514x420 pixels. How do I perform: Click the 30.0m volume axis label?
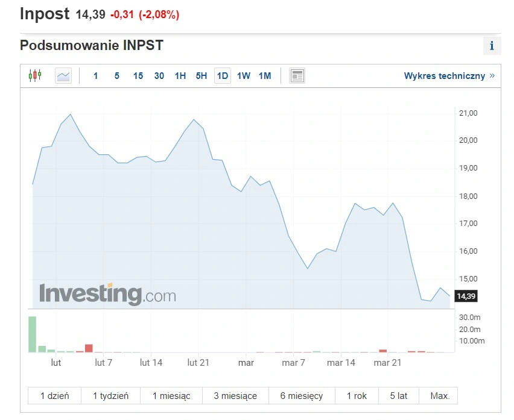click(470, 317)
